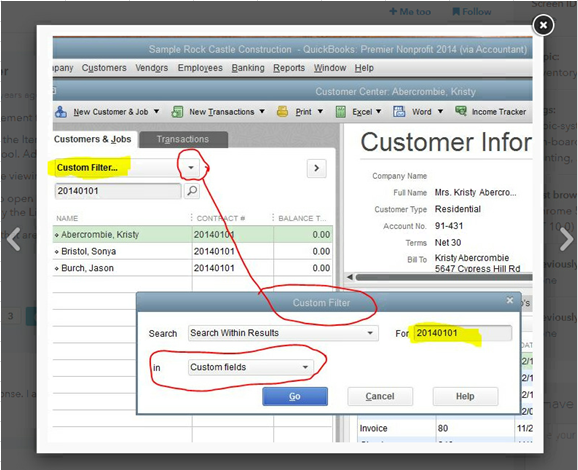Click the Cancel button in Custom Filter

pos(380,396)
